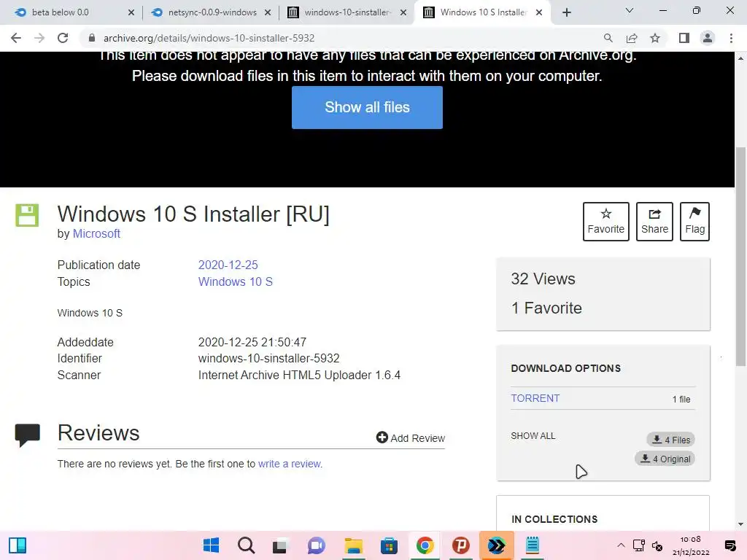Reload the archive.org page
The image size is (747, 560).
click(x=63, y=38)
